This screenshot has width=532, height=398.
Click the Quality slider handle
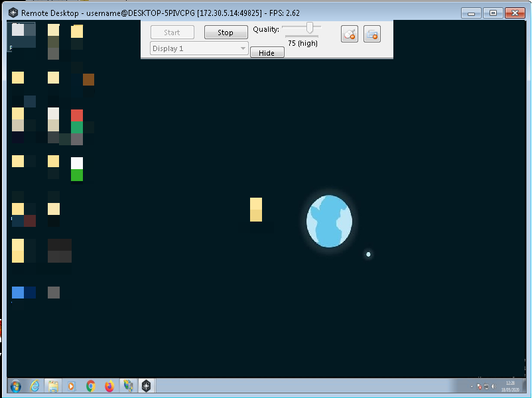click(x=309, y=28)
